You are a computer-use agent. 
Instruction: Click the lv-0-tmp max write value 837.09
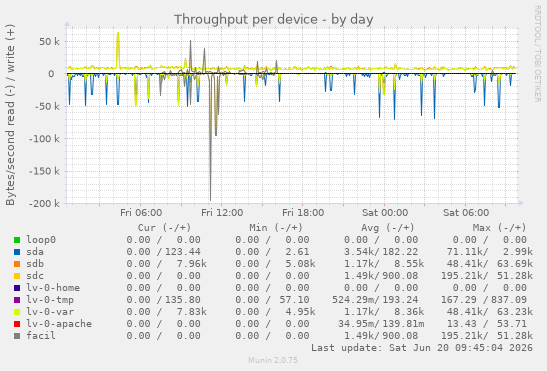pyautogui.click(x=509, y=300)
